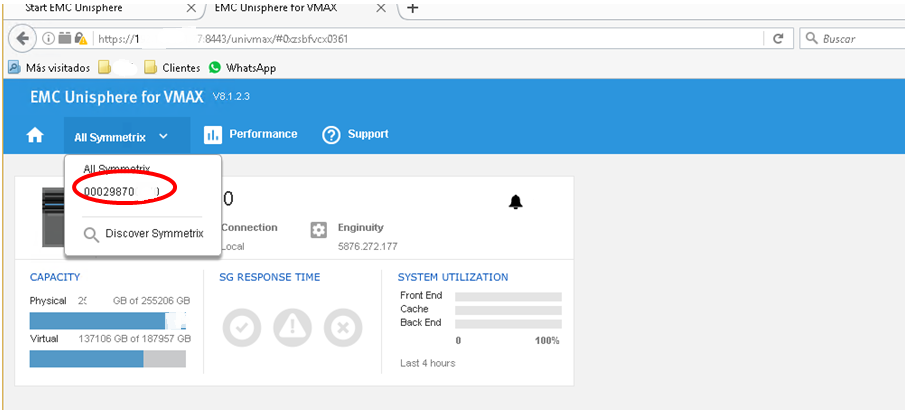Switch to Start EMC Unisphere browser tab
The image size is (905, 414).
[74, 8]
